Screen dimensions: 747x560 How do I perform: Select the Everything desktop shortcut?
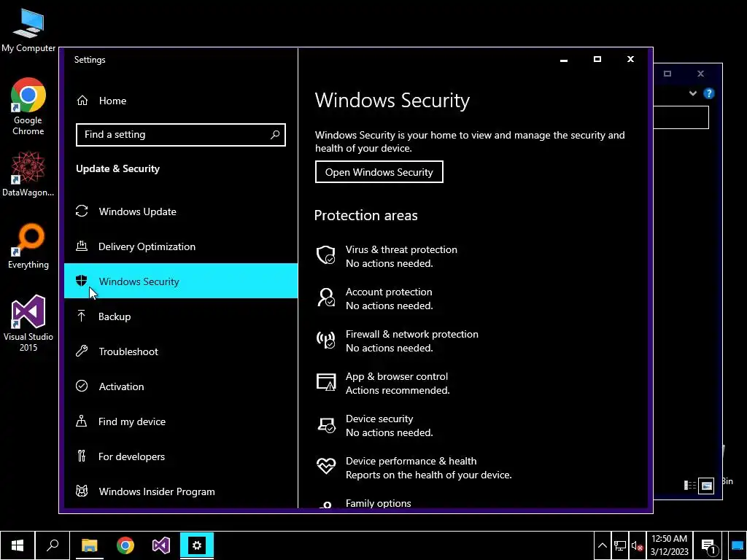point(28,246)
